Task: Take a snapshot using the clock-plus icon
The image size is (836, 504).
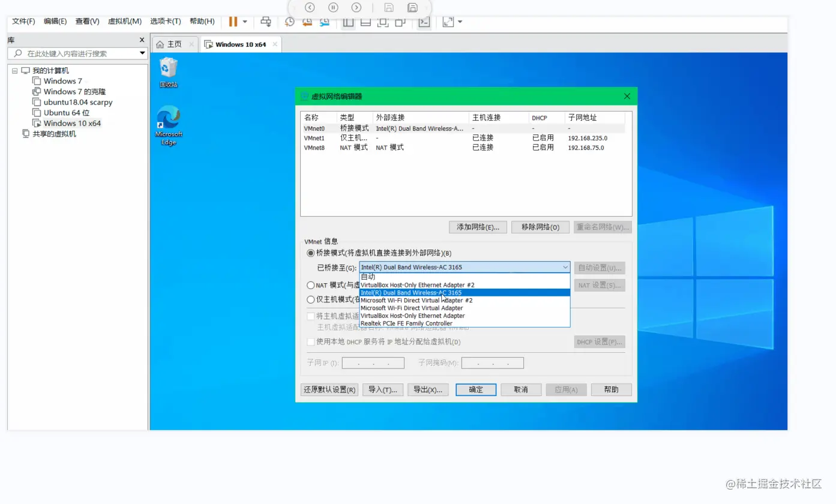Action: point(289,22)
